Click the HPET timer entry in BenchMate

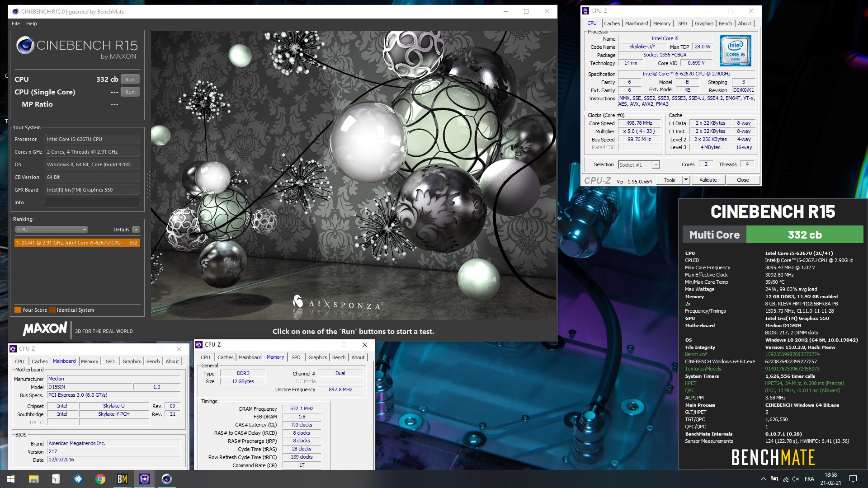690,383
